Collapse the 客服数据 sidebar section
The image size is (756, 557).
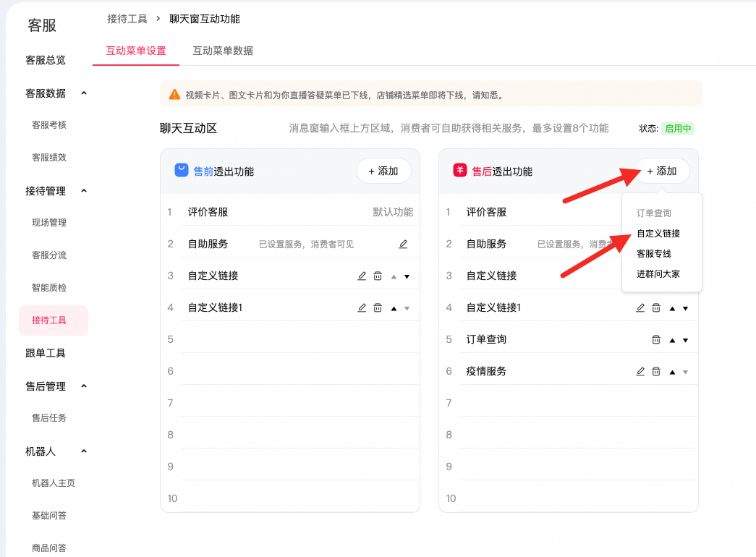84,93
